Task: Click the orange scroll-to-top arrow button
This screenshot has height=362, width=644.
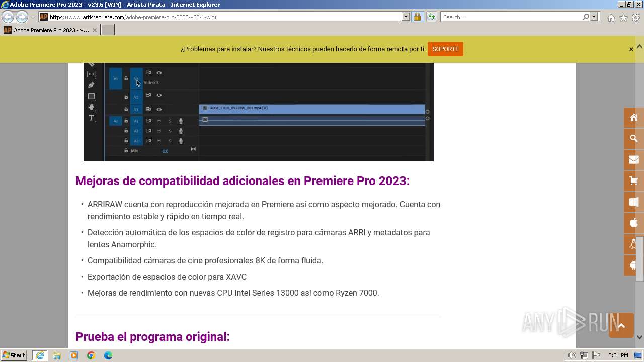Action: pyautogui.click(x=621, y=325)
